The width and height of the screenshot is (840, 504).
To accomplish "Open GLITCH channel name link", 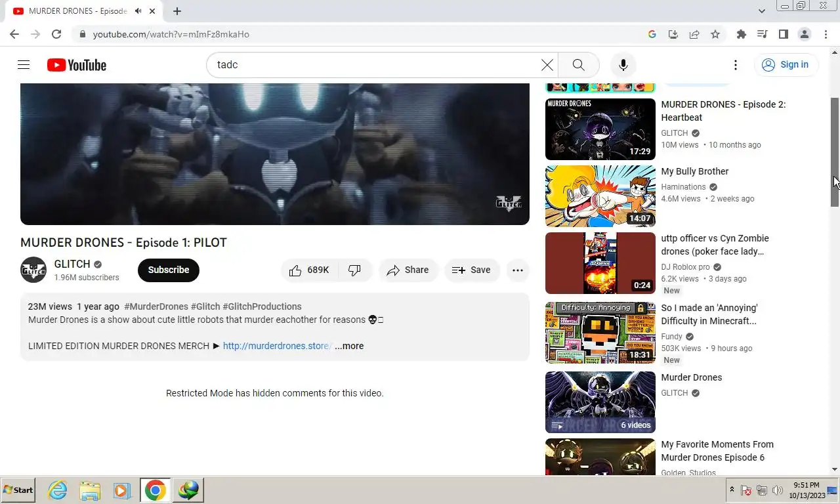I will click(x=72, y=264).
